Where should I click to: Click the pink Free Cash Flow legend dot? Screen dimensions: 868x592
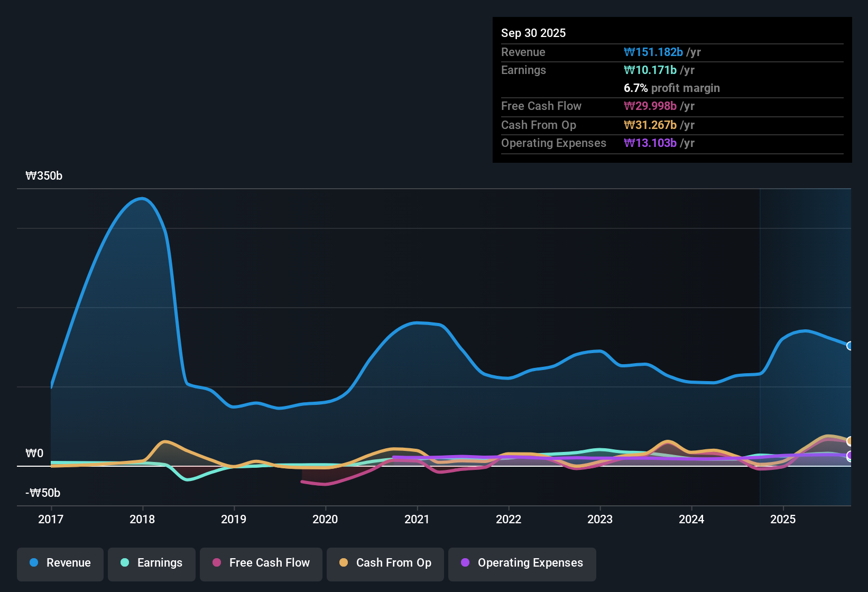[x=216, y=563]
